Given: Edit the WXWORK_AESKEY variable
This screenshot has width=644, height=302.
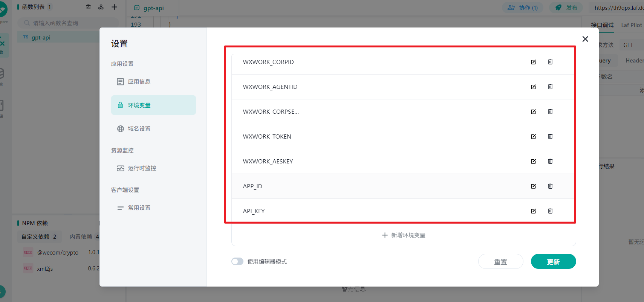Looking at the screenshot, I should click(533, 162).
